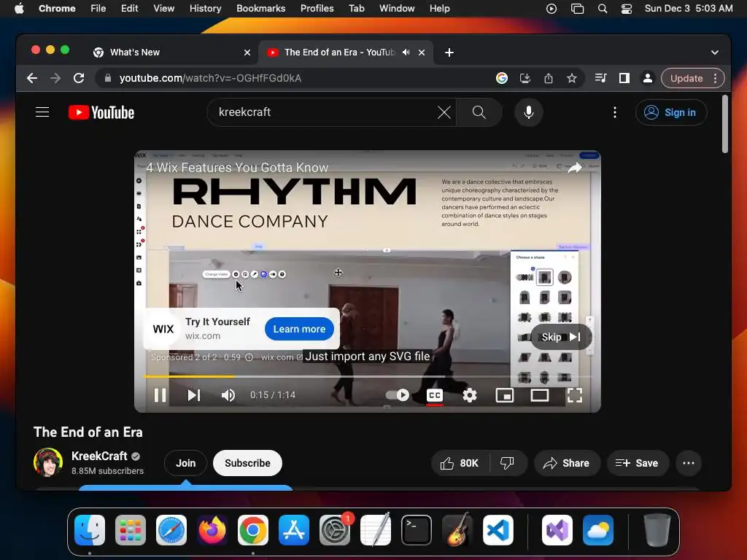The image size is (747, 560).
Task: Install the page via download icon
Action: pos(525,78)
